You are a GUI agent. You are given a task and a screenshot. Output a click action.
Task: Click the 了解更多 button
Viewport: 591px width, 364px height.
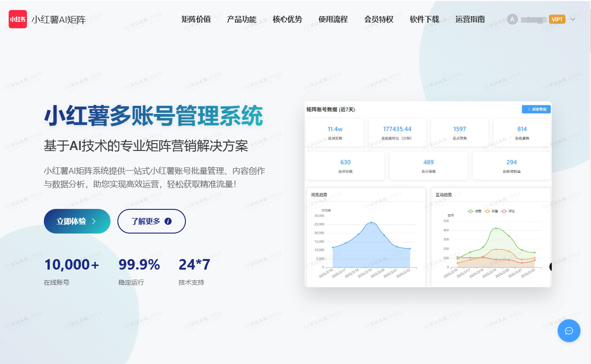[152, 221]
